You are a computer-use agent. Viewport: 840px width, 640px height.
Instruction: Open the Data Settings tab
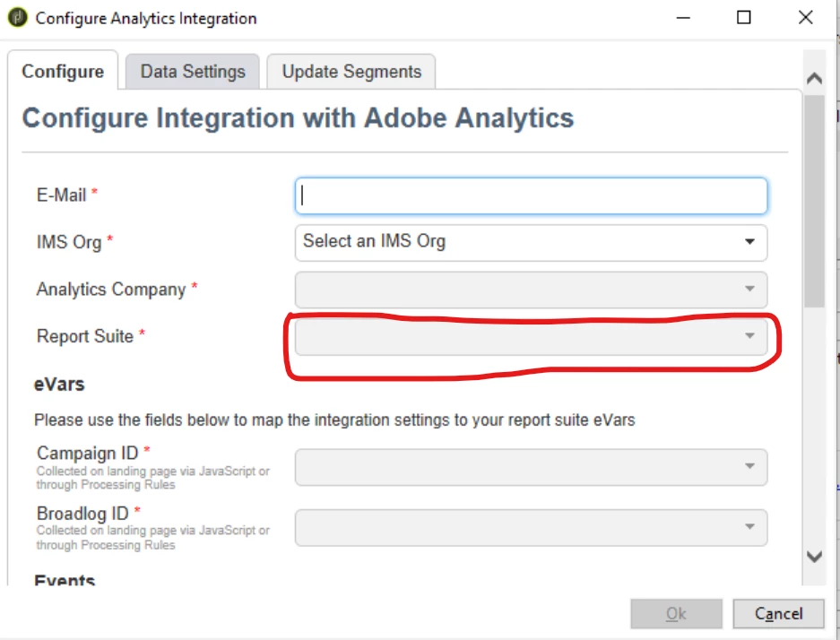click(x=193, y=72)
